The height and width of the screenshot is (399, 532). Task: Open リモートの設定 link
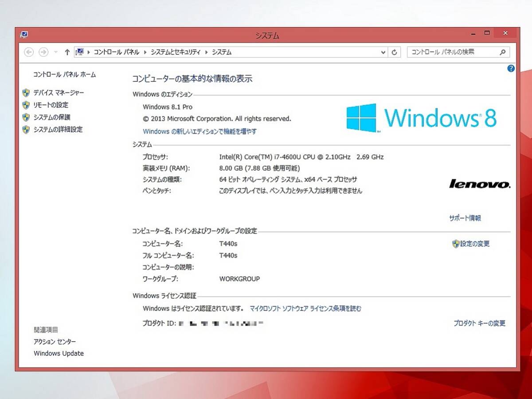point(51,105)
